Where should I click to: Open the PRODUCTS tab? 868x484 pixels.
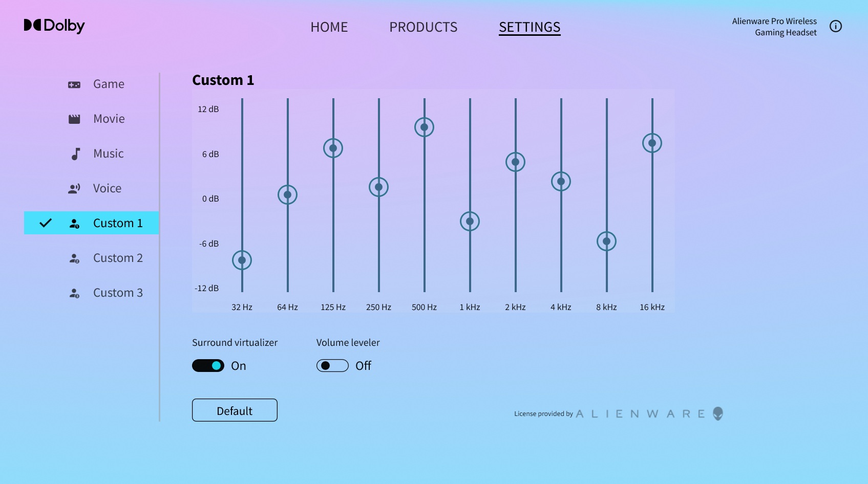[424, 27]
